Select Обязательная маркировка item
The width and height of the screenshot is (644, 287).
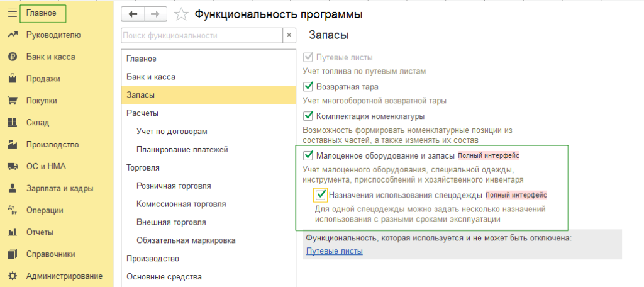tap(209, 240)
